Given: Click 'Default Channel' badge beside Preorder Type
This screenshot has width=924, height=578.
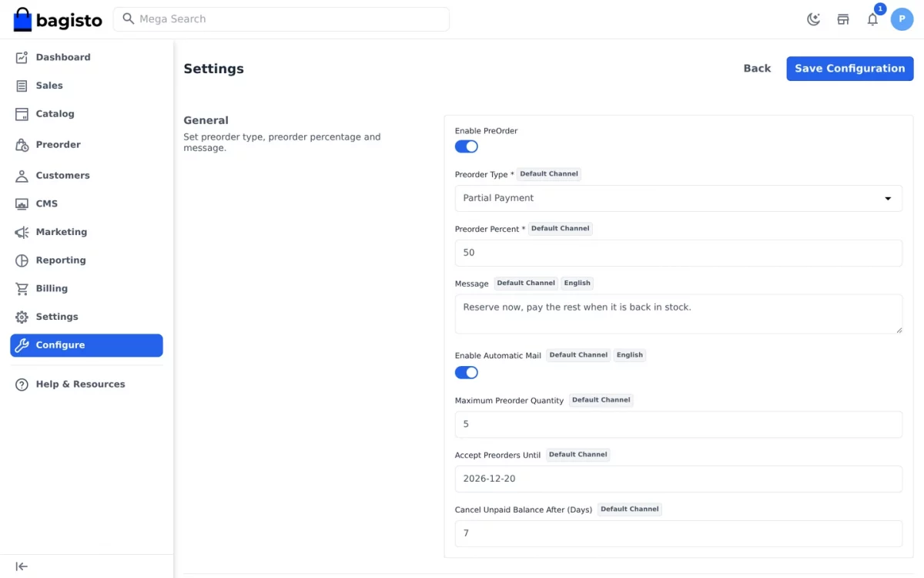Looking at the screenshot, I should 549,174.
